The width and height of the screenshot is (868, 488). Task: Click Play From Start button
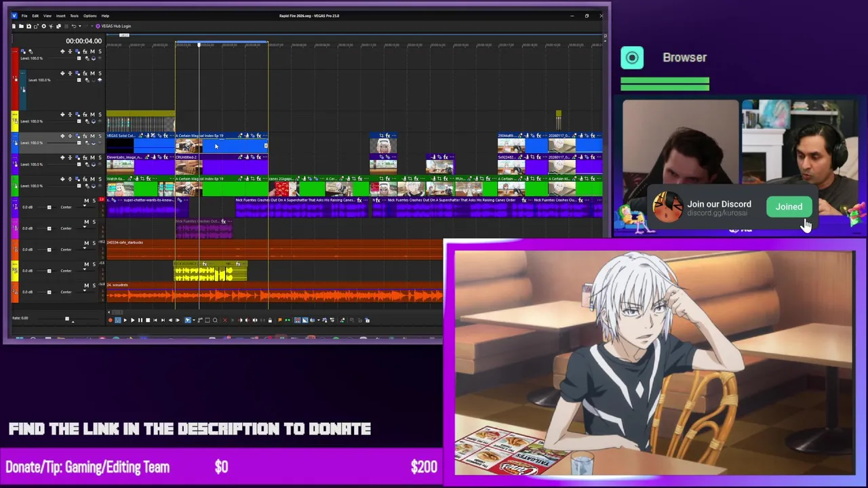(125, 320)
